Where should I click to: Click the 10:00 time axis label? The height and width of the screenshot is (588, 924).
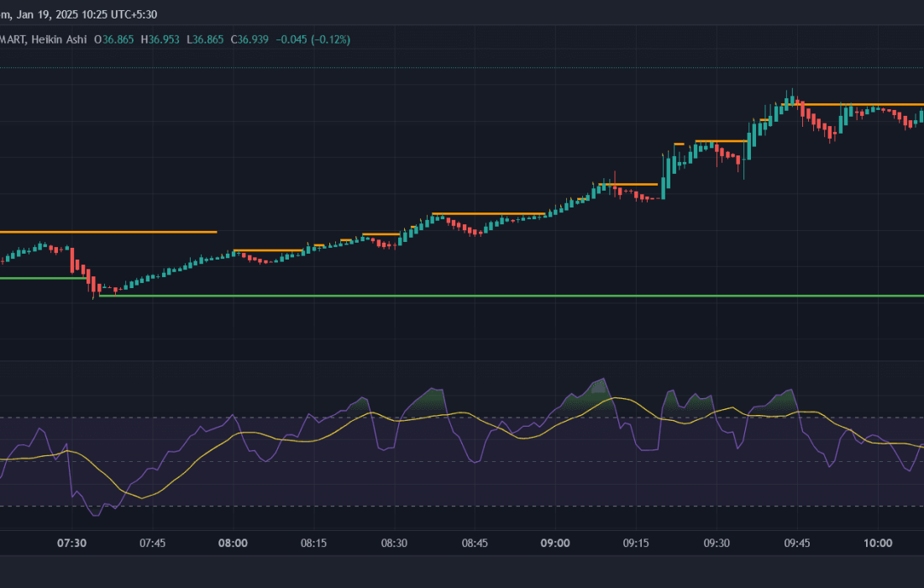click(878, 543)
